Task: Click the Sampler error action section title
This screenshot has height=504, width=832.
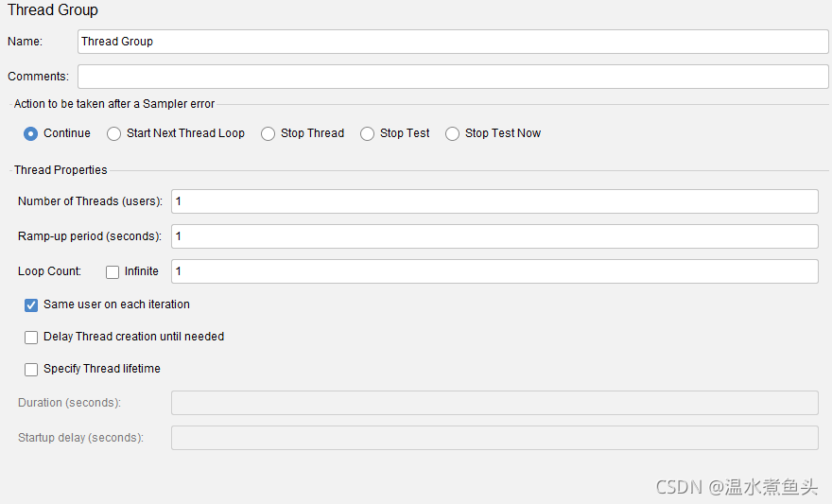Action: tap(114, 104)
